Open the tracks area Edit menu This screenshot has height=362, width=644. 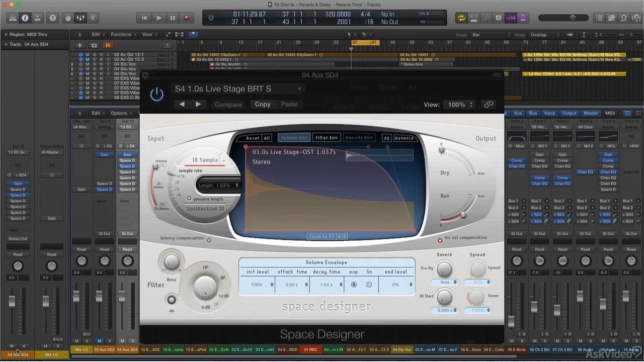tap(98, 34)
